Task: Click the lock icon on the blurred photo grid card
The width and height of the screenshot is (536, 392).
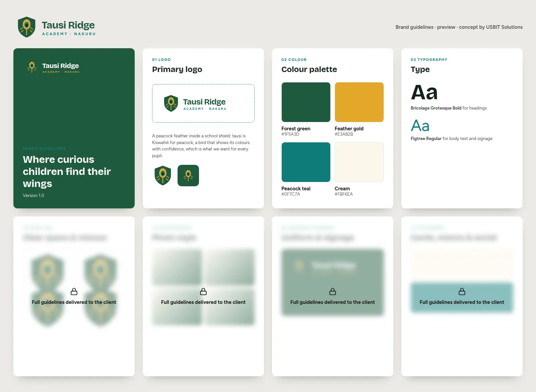Action: (x=203, y=291)
